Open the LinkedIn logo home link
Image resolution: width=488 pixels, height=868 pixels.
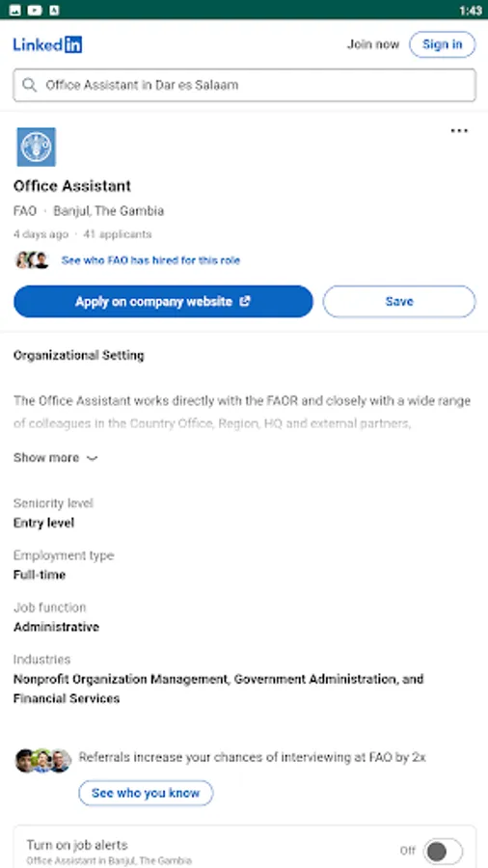pos(47,44)
